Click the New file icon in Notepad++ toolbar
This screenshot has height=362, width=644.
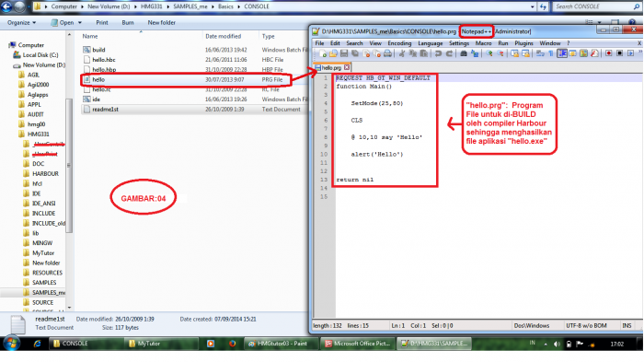[323, 53]
